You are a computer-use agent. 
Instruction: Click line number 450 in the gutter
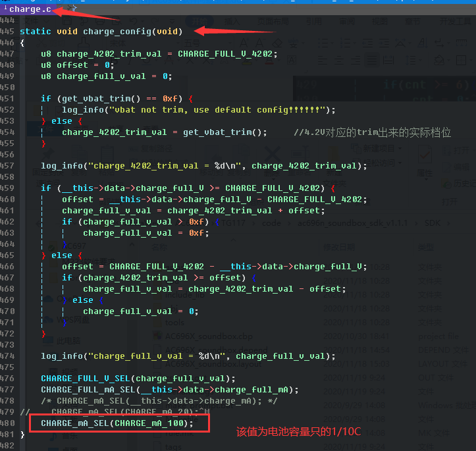click(7, 88)
